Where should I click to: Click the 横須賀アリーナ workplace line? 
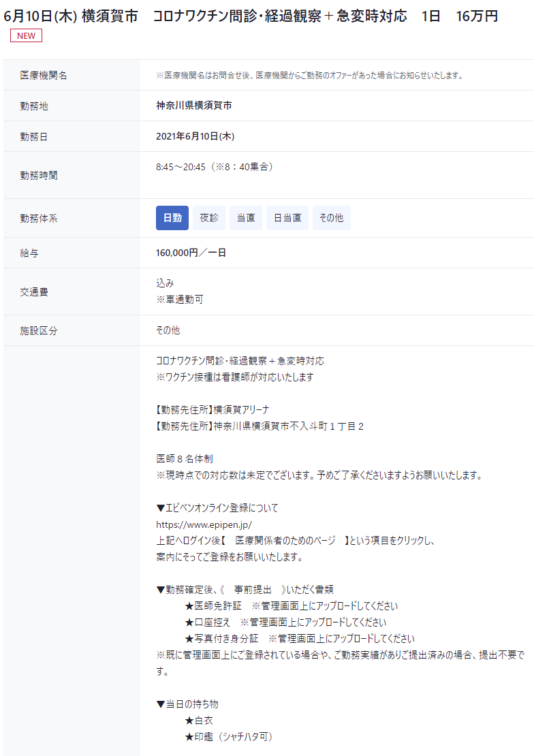point(213,410)
